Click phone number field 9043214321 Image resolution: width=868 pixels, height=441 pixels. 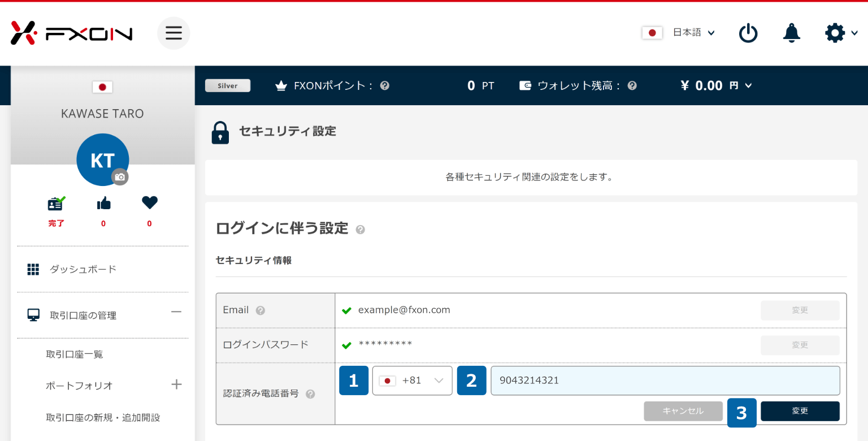[x=665, y=381]
